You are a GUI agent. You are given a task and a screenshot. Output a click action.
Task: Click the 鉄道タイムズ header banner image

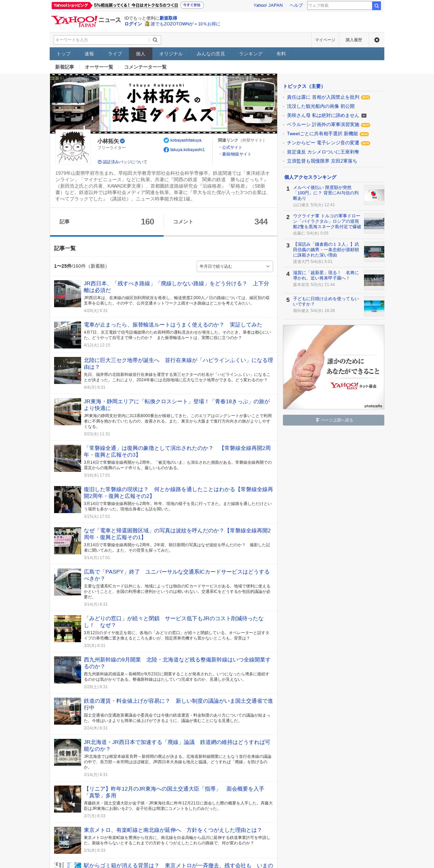(x=164, y=103)
